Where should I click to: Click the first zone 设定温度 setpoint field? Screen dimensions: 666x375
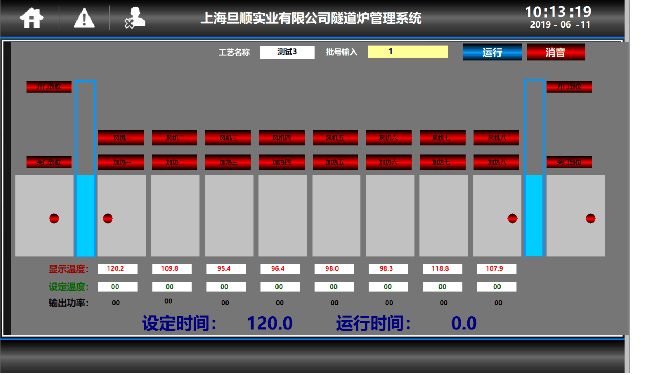coord(118,287)
